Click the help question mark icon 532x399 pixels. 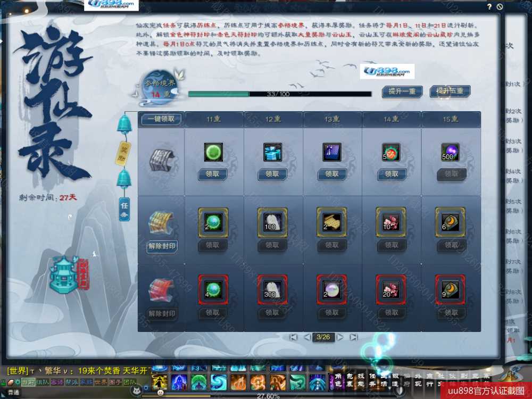coord(489,6)
